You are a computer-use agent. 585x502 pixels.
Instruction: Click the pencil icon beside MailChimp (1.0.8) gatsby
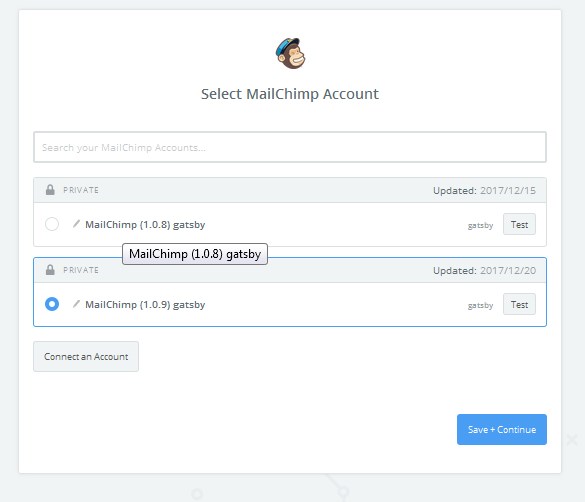click(x=76, y=224)
